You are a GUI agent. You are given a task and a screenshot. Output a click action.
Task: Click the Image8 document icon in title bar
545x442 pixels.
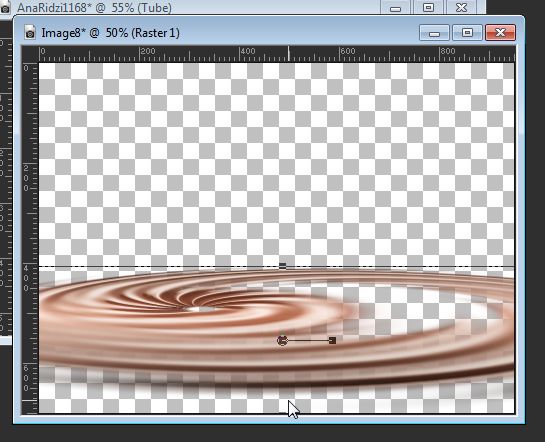tap(30, 32)
